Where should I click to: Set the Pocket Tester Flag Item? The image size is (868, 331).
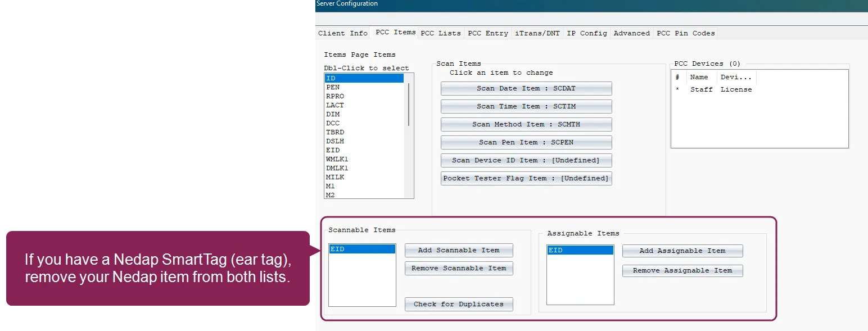[526, 179]
